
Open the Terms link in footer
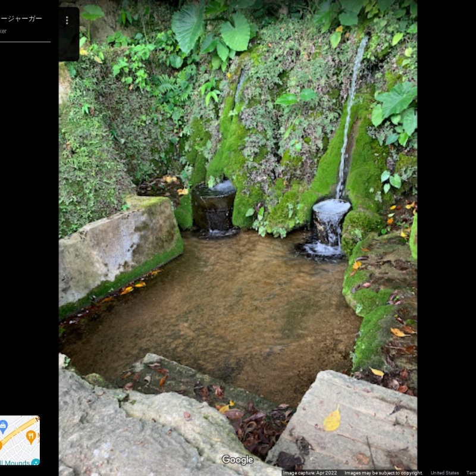point(471,473)
